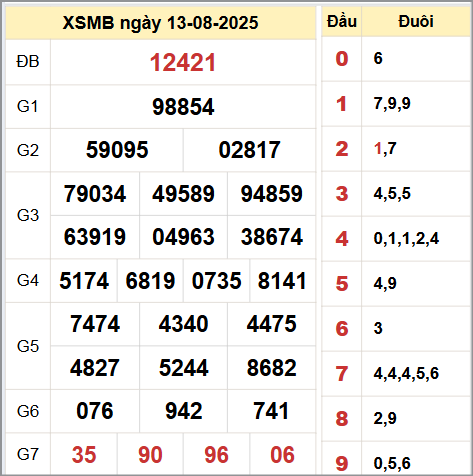Select tail values '0,5,6'
The image size is (473, 476).
[392, 464]
